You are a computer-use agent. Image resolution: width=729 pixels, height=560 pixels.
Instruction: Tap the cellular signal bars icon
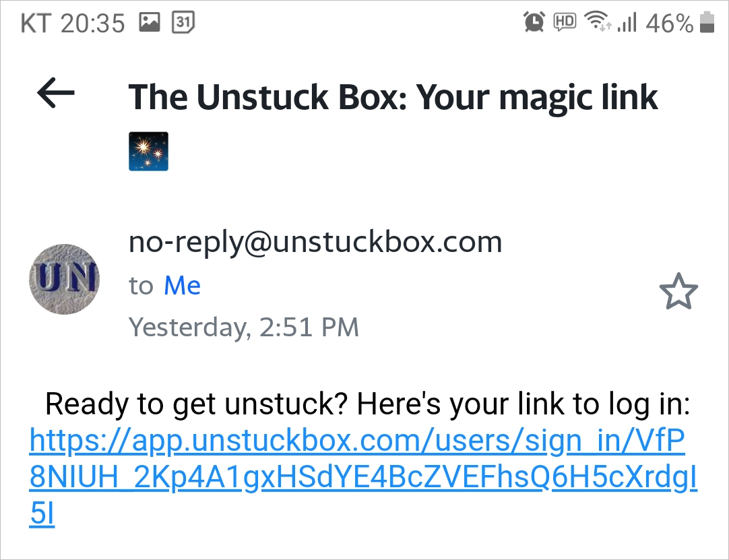click(627, 22)
